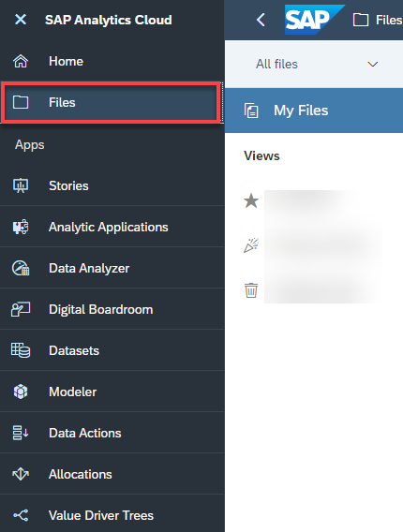
Task: Close the SAP Analytics Cloud navigation menu
Action: pyautogui.click(x=21, y=20)
